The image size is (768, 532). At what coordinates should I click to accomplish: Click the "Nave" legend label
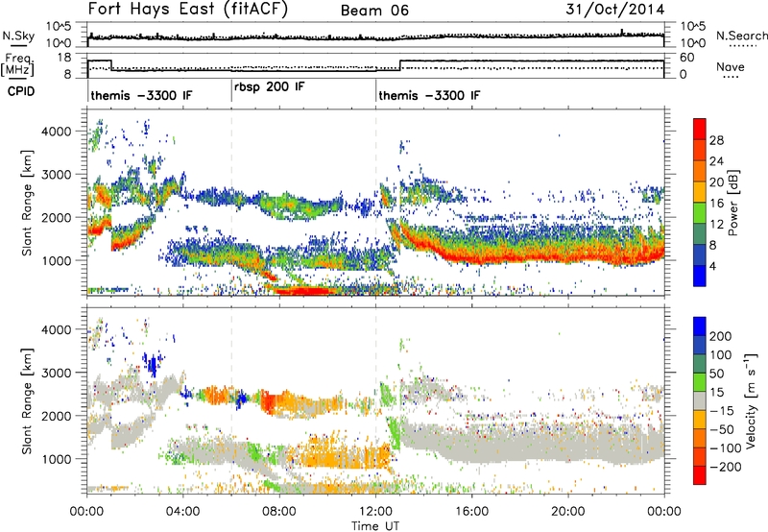click(730, 66)
